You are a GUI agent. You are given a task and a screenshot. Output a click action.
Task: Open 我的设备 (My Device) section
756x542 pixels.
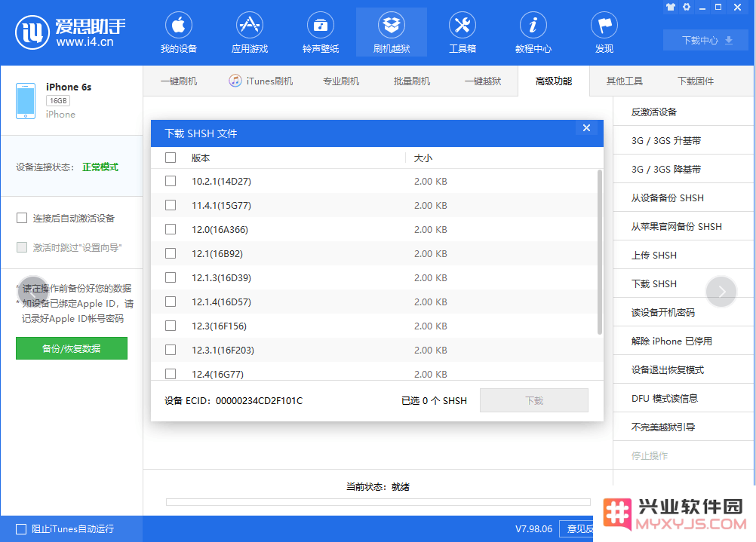tap(178, 32)
